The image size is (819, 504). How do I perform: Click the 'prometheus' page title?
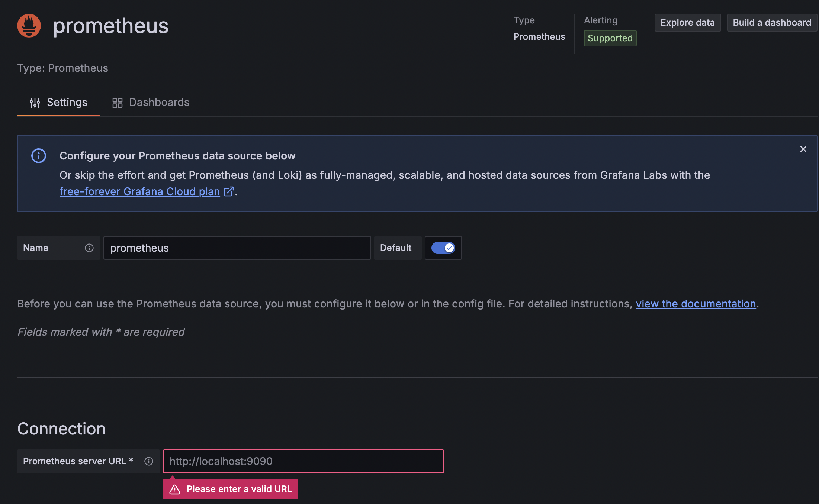pyautogui.click(x=111, y=26)
